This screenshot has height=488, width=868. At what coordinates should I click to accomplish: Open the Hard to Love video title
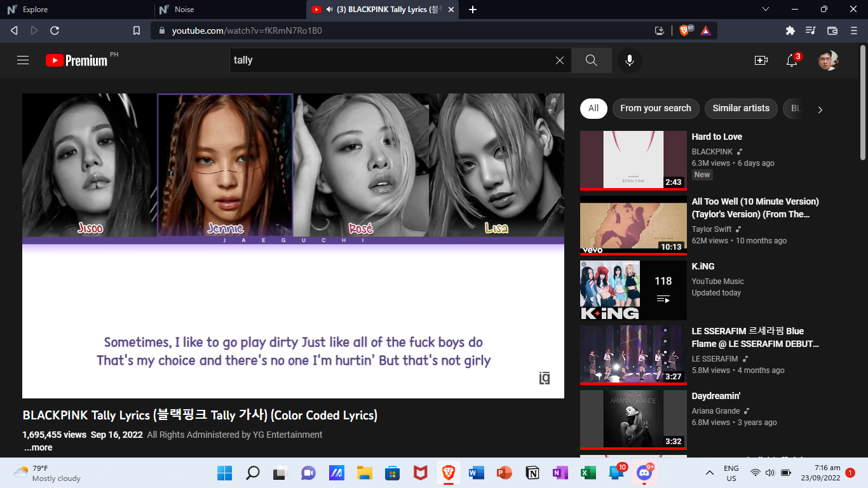point(717,137)
